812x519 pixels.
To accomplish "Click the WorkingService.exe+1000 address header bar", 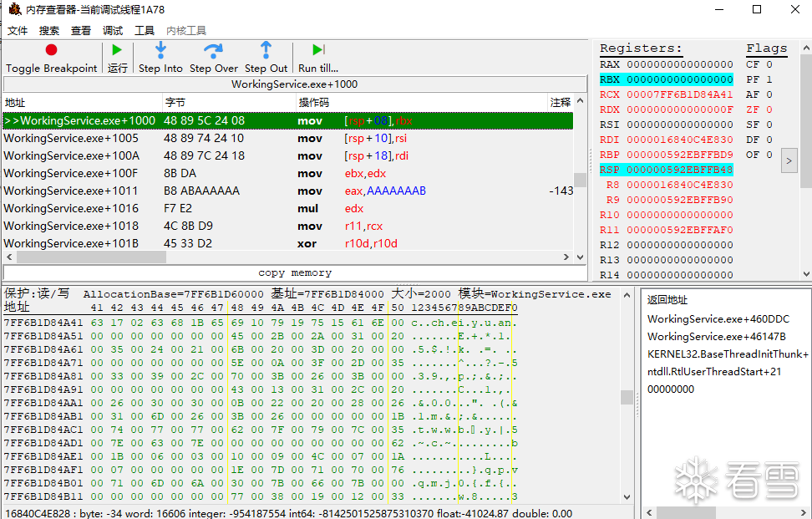I will click(x=295, y=84).
